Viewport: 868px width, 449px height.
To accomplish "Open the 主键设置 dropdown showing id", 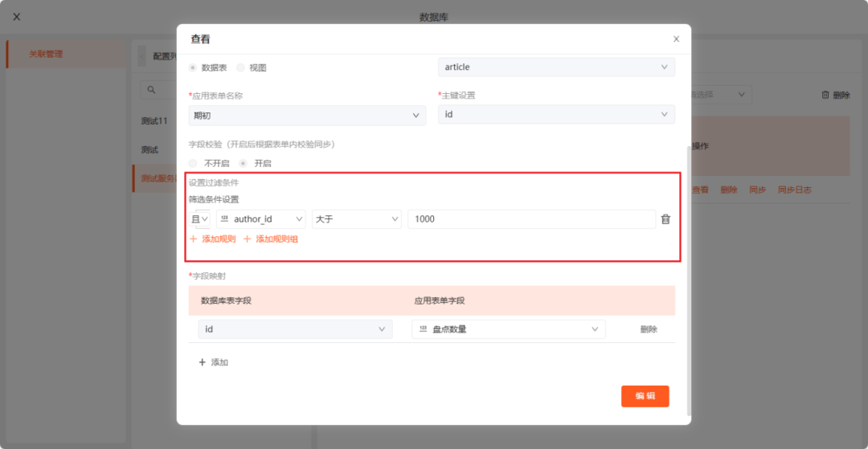I will tap(556, 115).
